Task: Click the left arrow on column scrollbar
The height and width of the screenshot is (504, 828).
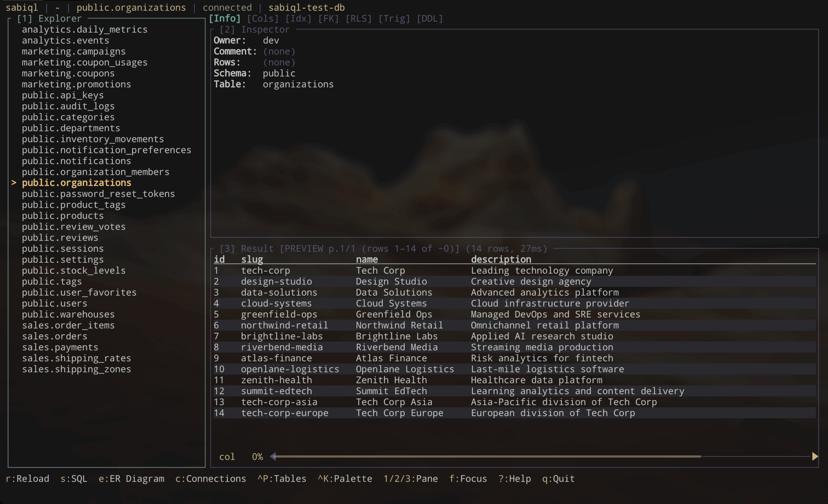Action: [273, 456]
